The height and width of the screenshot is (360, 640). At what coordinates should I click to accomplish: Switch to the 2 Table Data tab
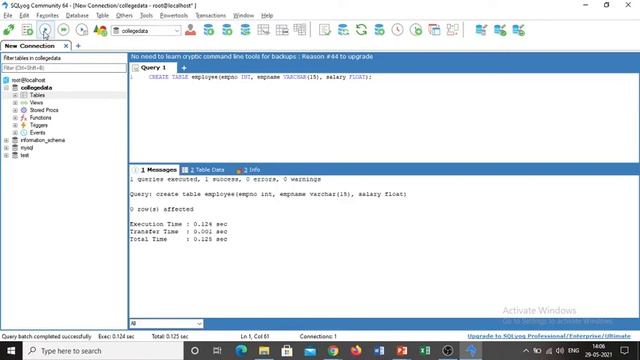pyautogui.click(x=203, y=170)
